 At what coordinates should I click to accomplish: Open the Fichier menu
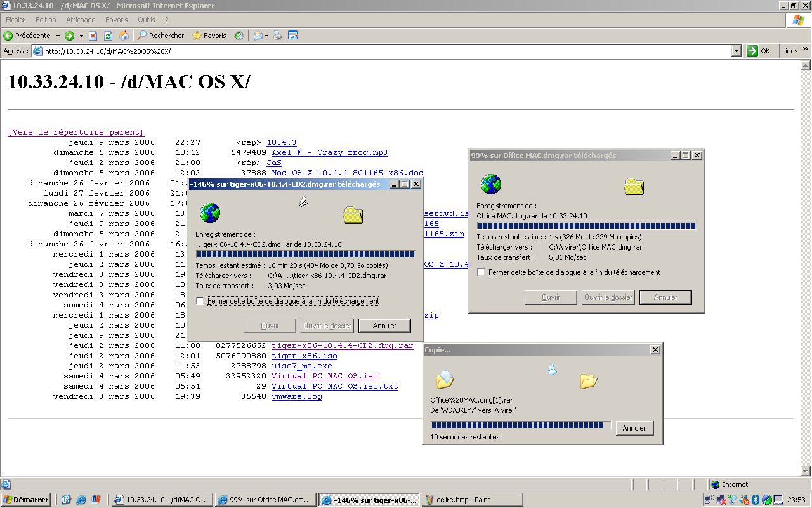[x=16, y=20]
